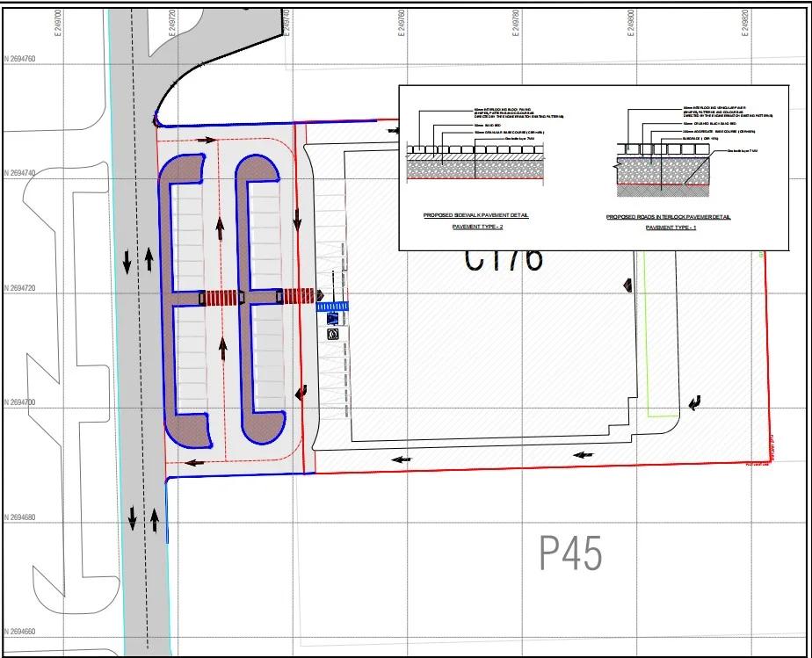Click the blue crosswalk marking near the parking aisles

click(x=332, y=306)
